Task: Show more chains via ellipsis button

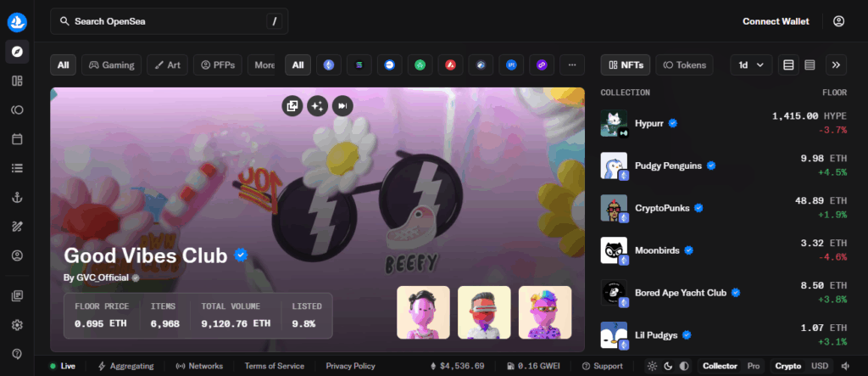Action: (572, 65)
